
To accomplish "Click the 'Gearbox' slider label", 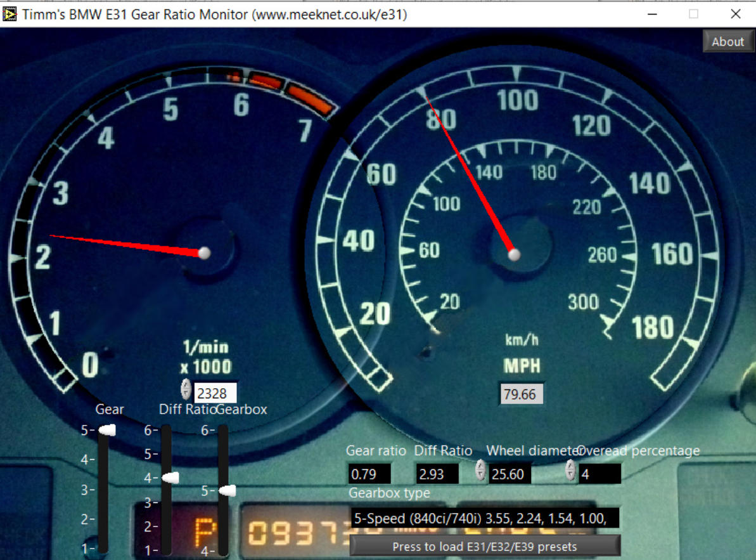I will click(x=241, y=409).
